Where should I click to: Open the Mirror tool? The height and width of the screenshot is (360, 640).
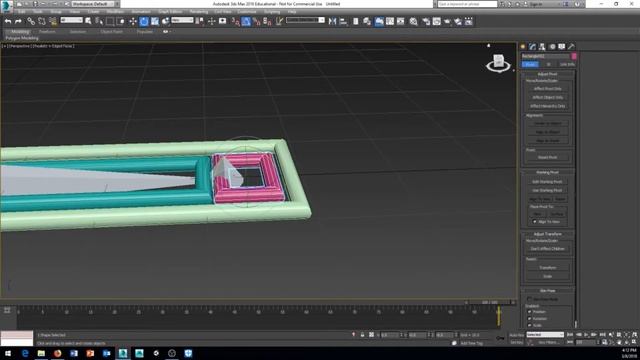pyautogui.click(x=332, y=21)
